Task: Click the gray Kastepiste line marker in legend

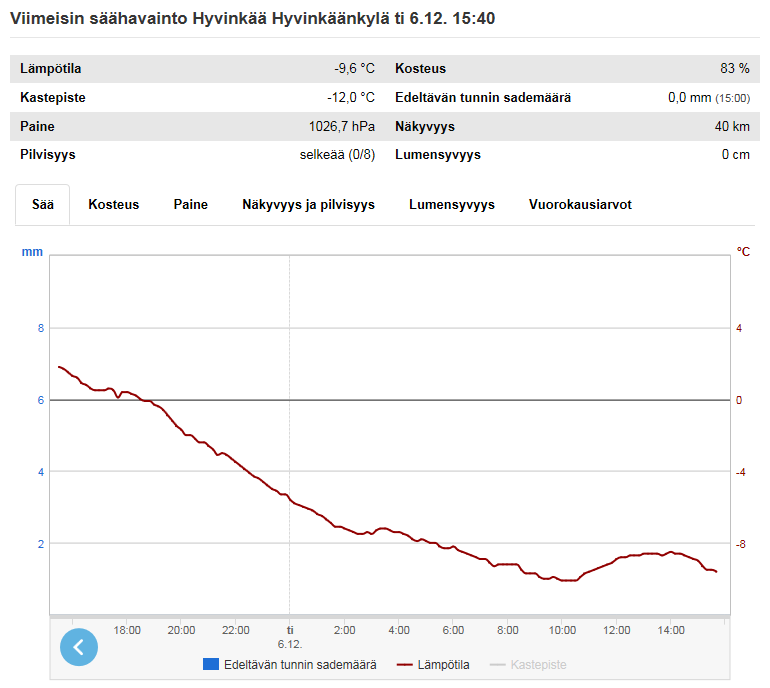Action: (x=497, y=664)
